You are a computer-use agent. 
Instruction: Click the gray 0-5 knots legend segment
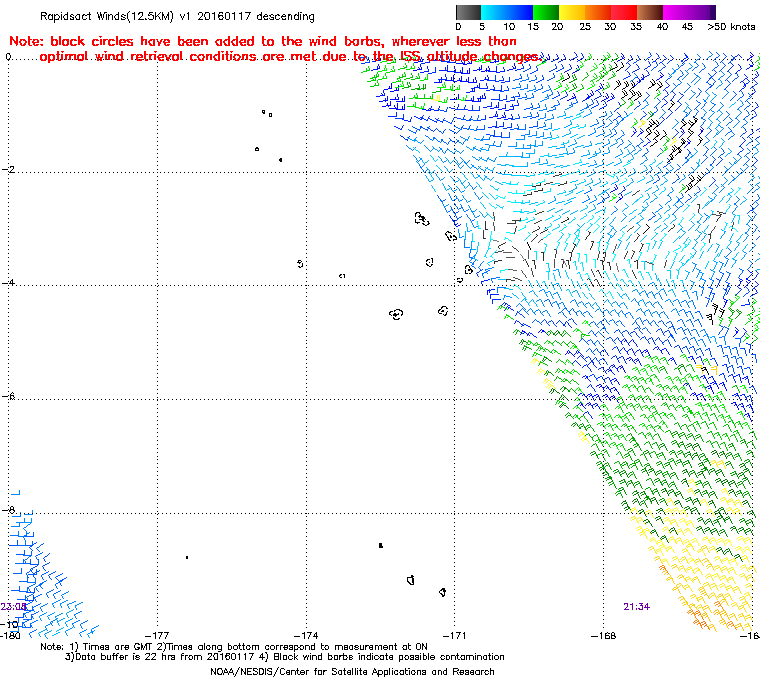[468, 12]
